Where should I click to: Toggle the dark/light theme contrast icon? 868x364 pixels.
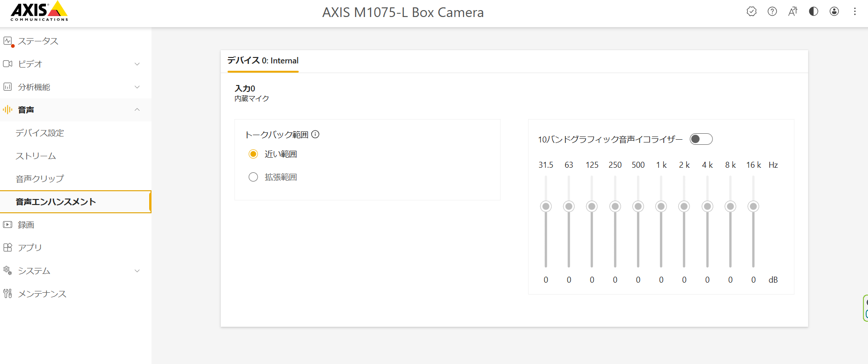pyautogui.click(x=813, y=11)
